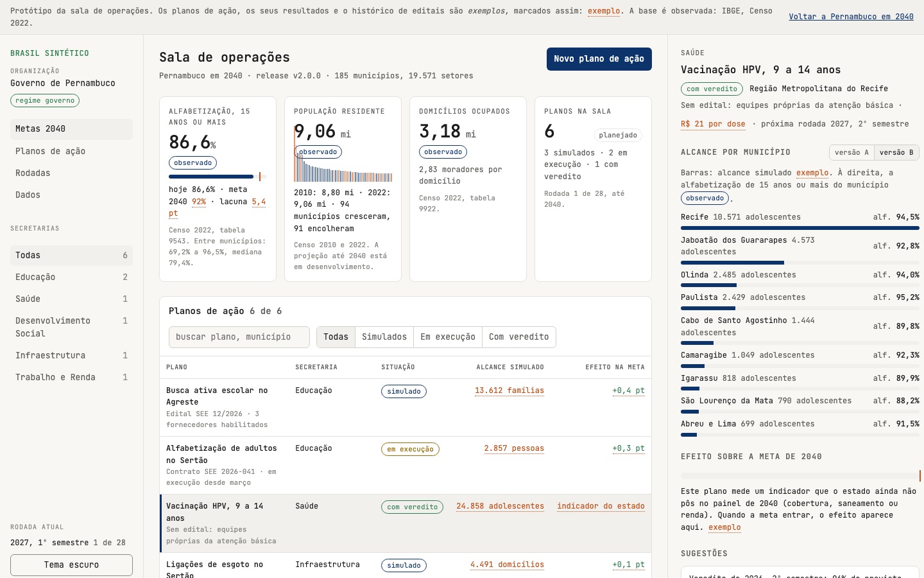Filter by Infraestrutura secretaria
This screenshot has height=578, width=924.
tap(71, 356)
